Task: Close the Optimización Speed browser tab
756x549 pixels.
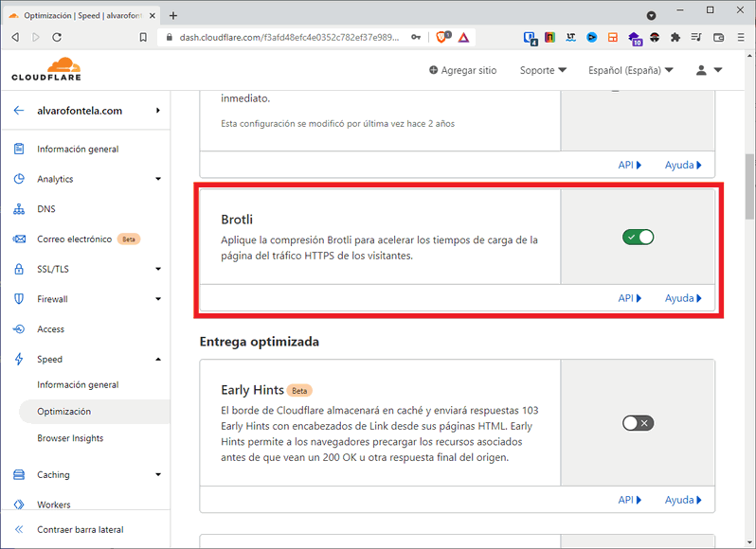Action: click(153, 16)
